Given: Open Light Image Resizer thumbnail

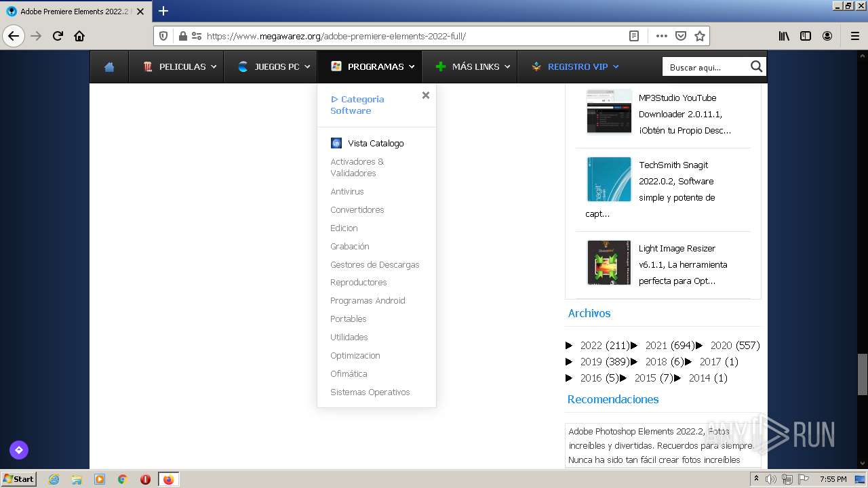Looking at the screenshot, I should (x=609, y=262).
